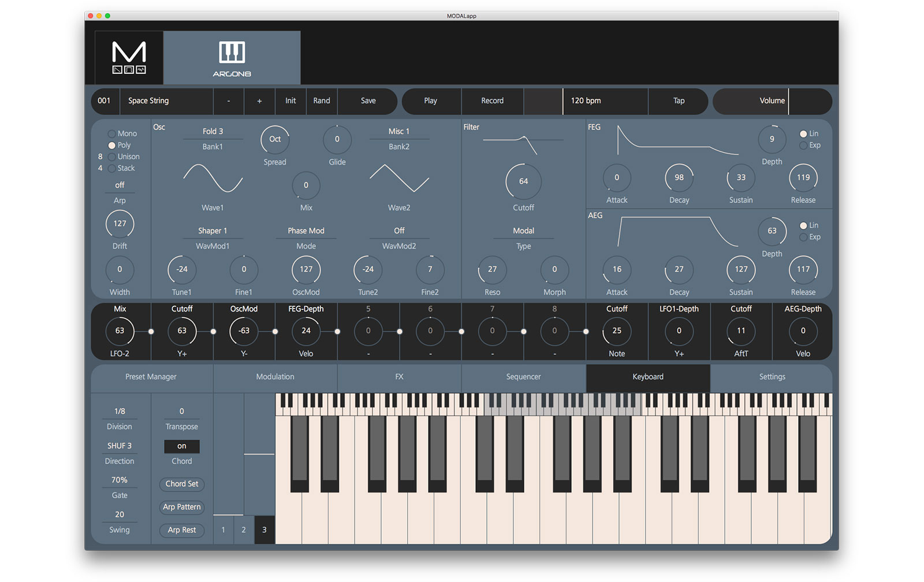The image size is (924, 582).
Task: Click the FEG Decay knob showing 98
Action: pos(679,178)
